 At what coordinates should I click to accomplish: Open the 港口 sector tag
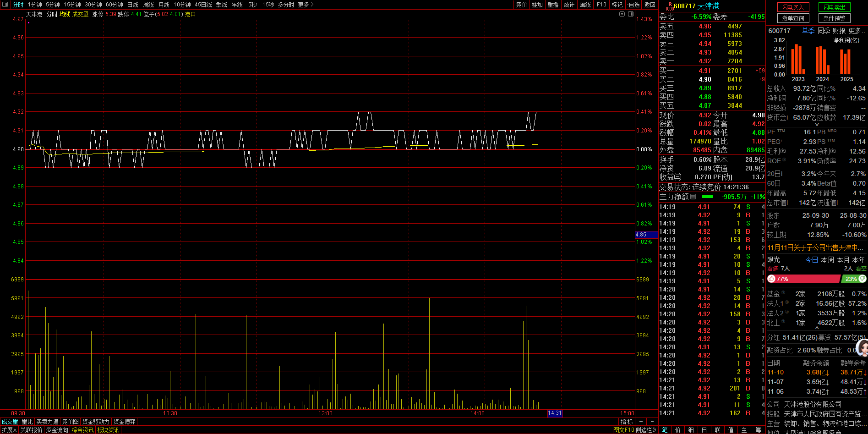tap(190, 14)
